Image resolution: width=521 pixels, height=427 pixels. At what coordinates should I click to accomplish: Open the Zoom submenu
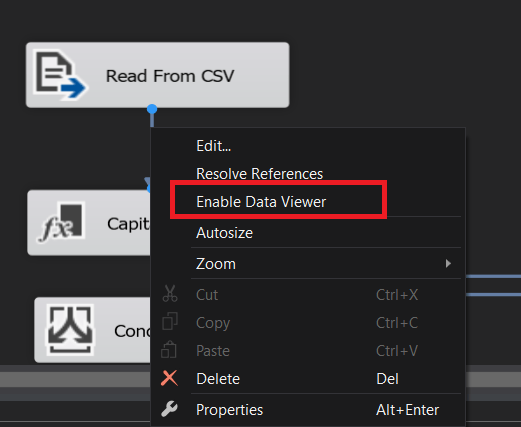click(308, 264)
